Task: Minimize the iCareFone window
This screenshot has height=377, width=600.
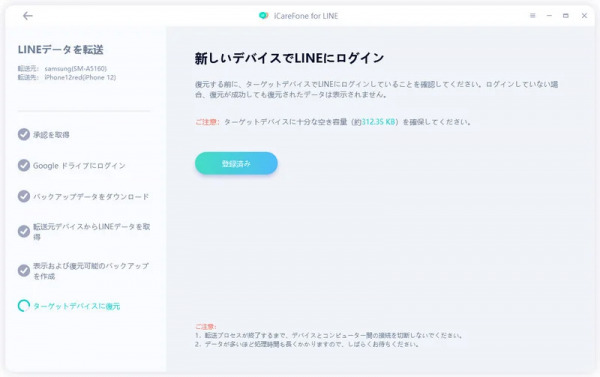Action: pyautogui.click(x=549, y=16)
